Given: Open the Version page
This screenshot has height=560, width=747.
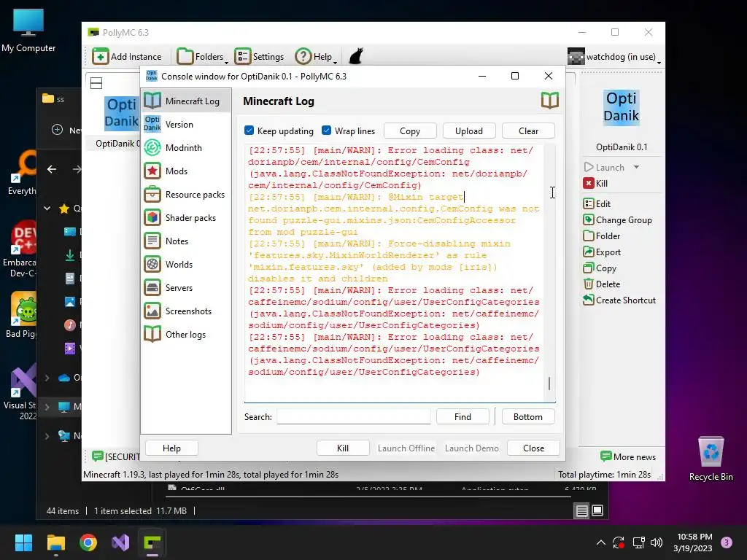Looking at the screenshot, I should [x=186, y=124].
